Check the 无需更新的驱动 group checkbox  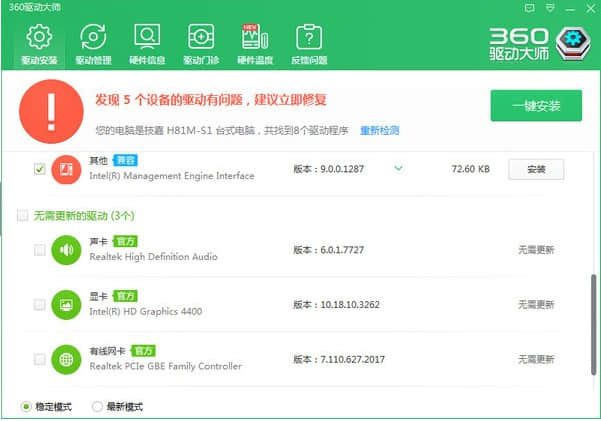point(22,215)
